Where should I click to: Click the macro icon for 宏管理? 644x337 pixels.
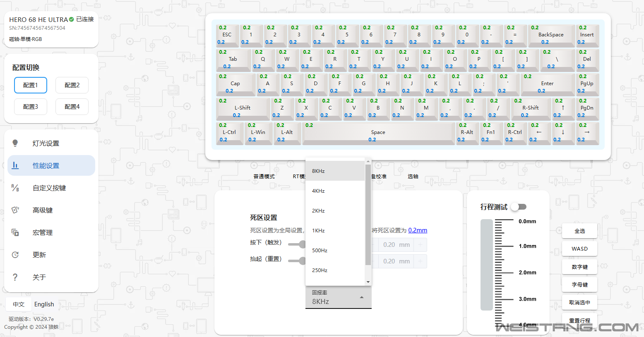15,232
